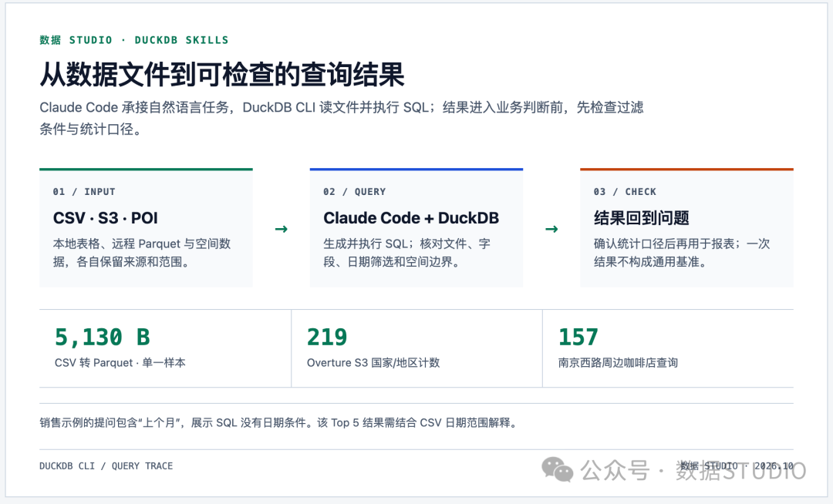Click the description starting "确认统计口径后再用于报表"

tap(682, 253)
